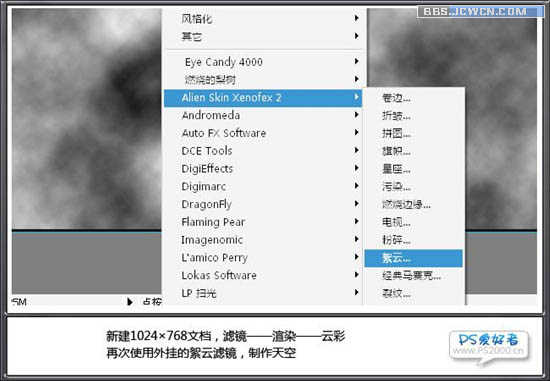Expand arrow next to 风格化
Image resolution: width=550 pixels, height=381 pixels.
356,18
